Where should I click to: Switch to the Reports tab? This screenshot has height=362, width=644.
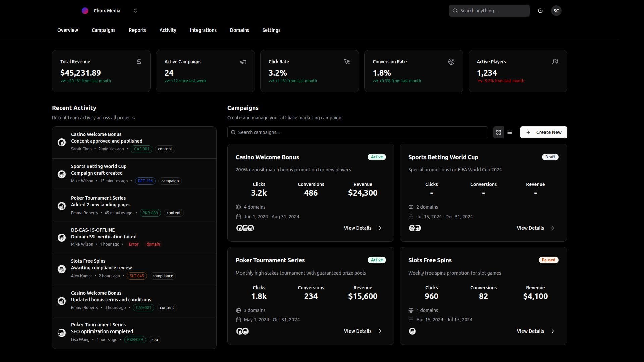[138, 30]
